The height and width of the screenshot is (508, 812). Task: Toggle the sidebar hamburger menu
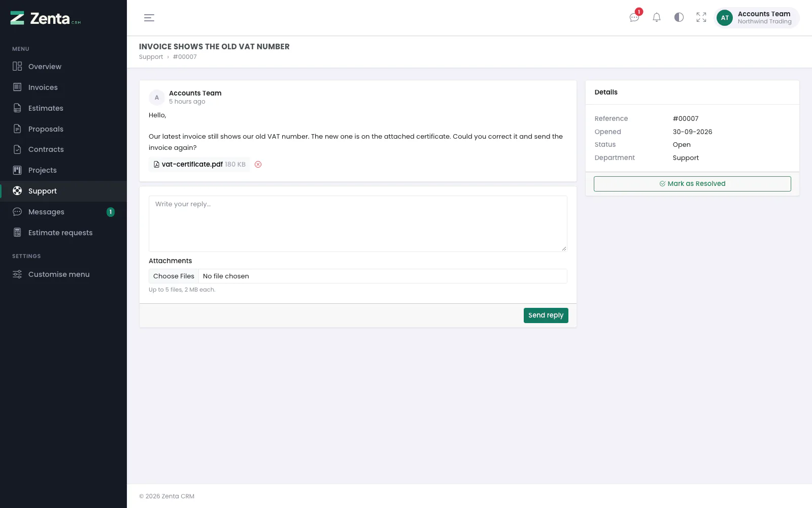149,18
